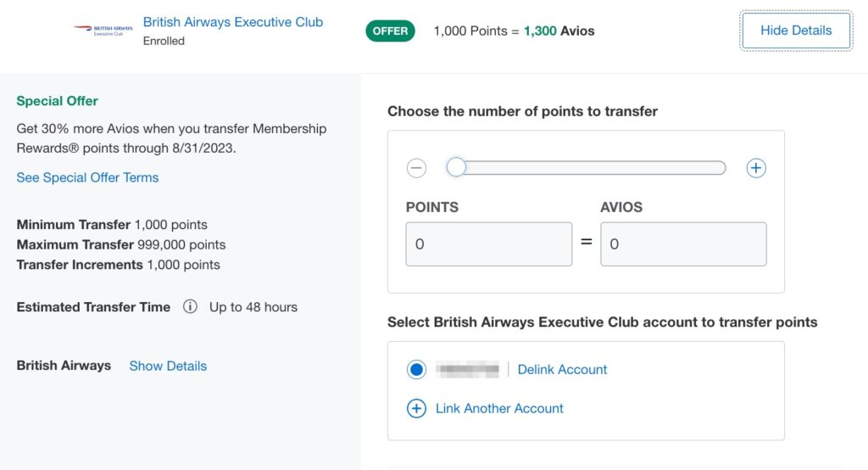Click the British Airways logo icon
This screenshot has width=868, height=470.
click(x=103, y=31)
